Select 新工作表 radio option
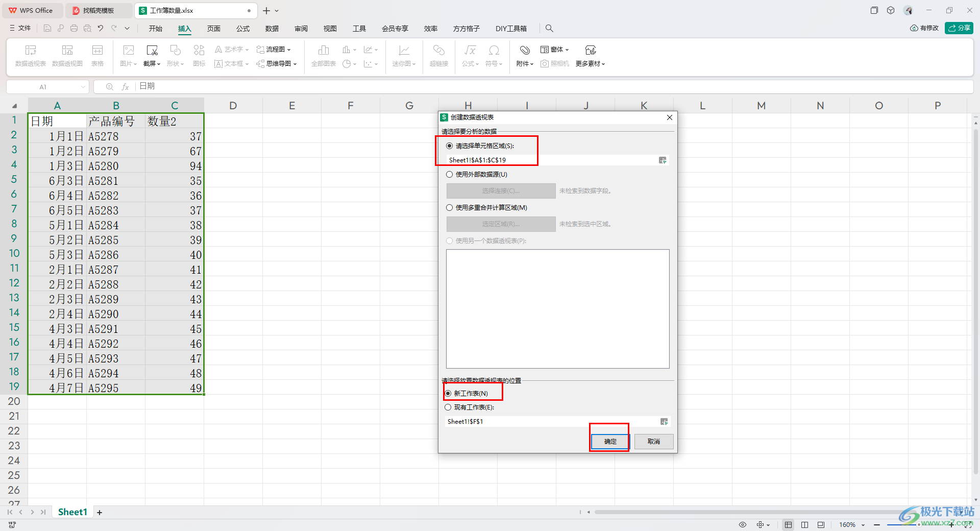980x531 pixels. (448, 394)
